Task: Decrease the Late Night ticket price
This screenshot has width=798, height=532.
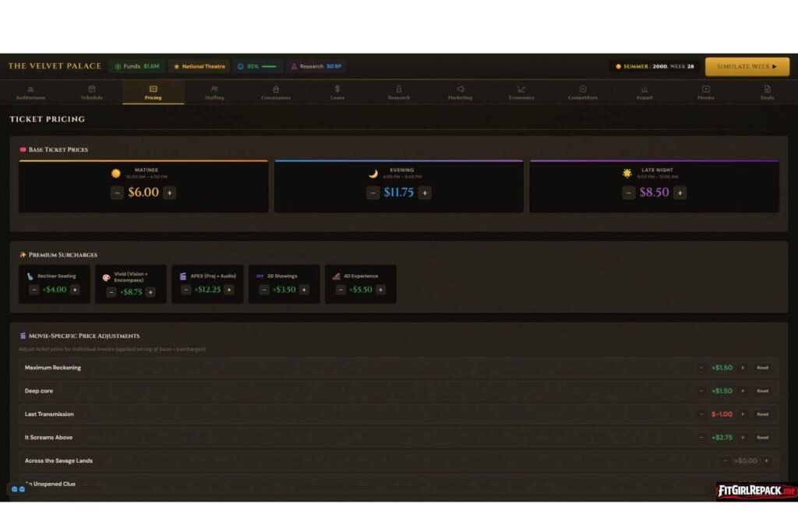Action: pos(629,192)
